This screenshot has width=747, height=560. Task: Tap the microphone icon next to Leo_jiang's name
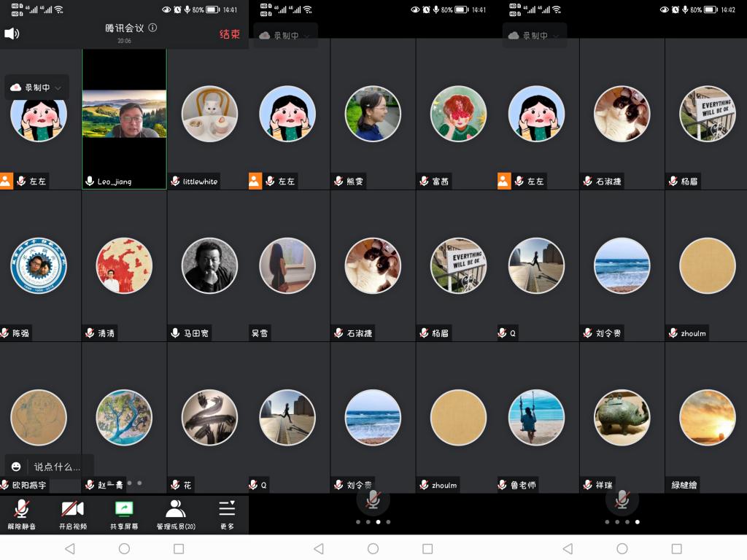click(90, 182)
